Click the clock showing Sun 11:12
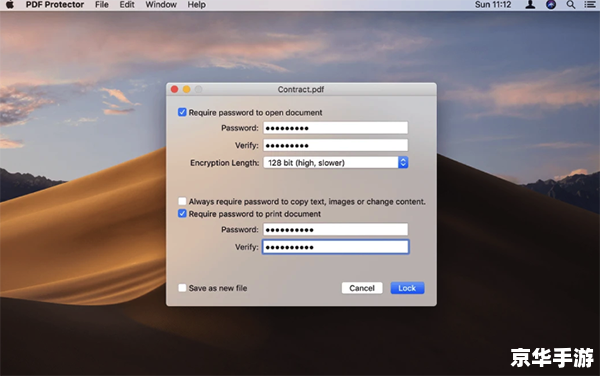Screen dimensions: 600x376 pos(493,5)
